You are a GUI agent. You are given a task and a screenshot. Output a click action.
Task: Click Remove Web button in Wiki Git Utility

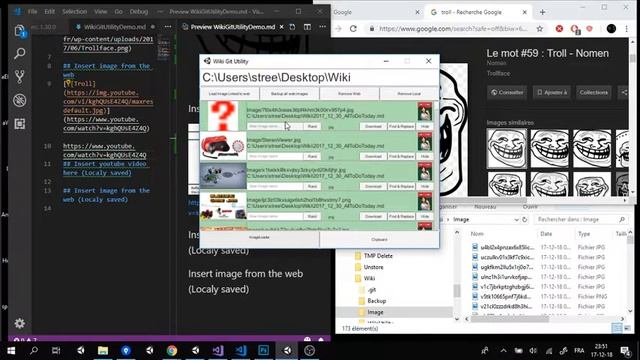pyautogui.click(x=349, y=93)
